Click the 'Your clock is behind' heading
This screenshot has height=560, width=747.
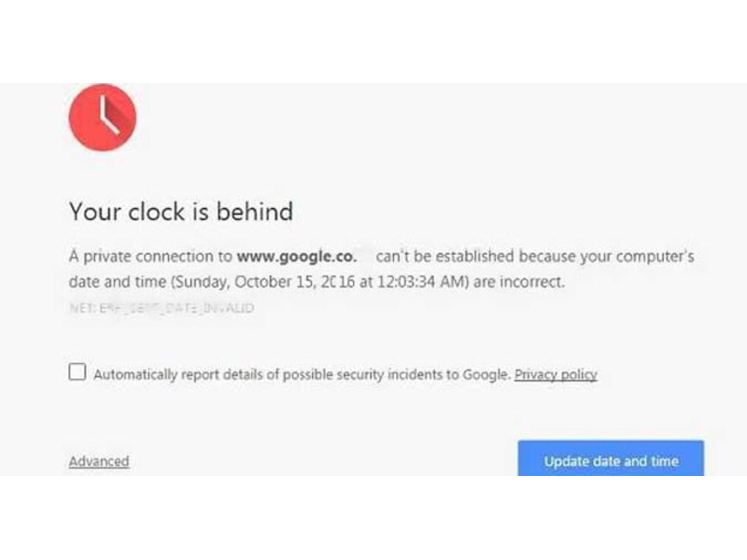181,212
